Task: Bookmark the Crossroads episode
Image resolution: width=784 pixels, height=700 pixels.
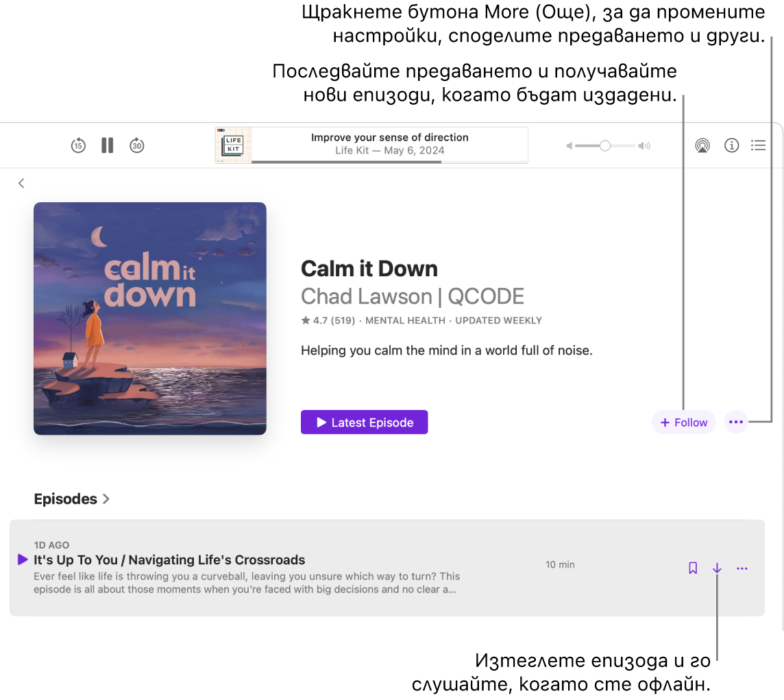Action: tap(692, 568)
